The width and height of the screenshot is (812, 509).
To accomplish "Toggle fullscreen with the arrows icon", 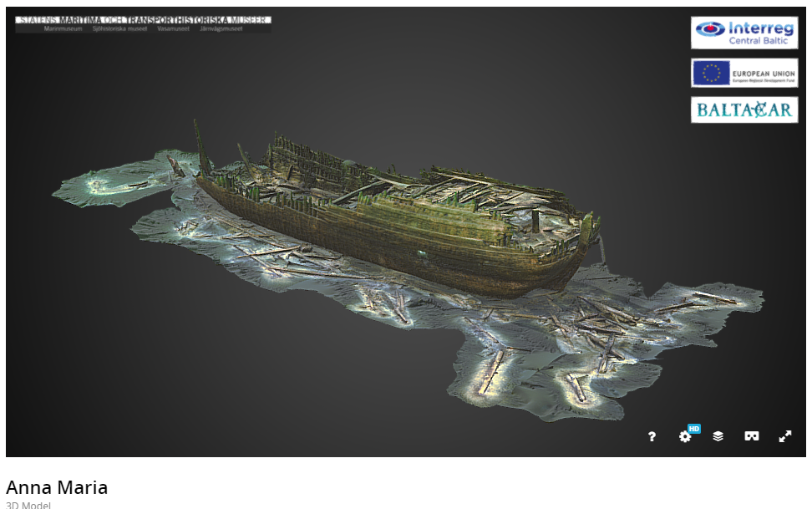I will click(784, 436).
